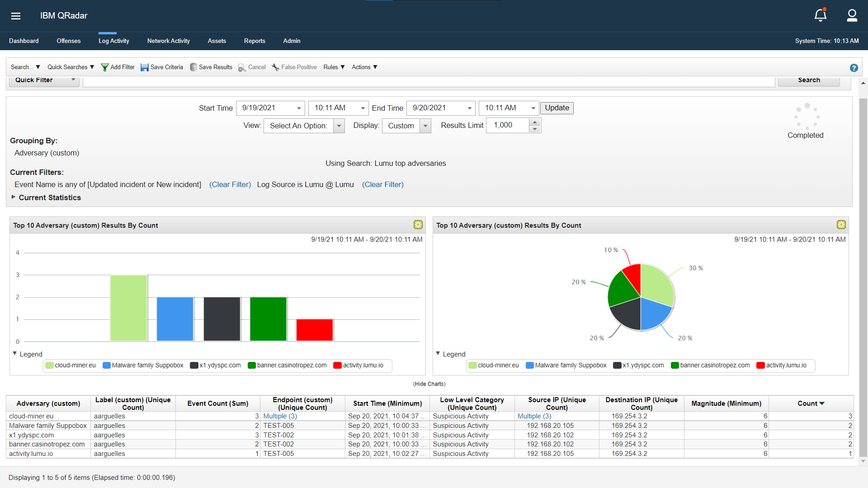
Task: Switch to the Network Activity tab
Action: pos(169,41)
